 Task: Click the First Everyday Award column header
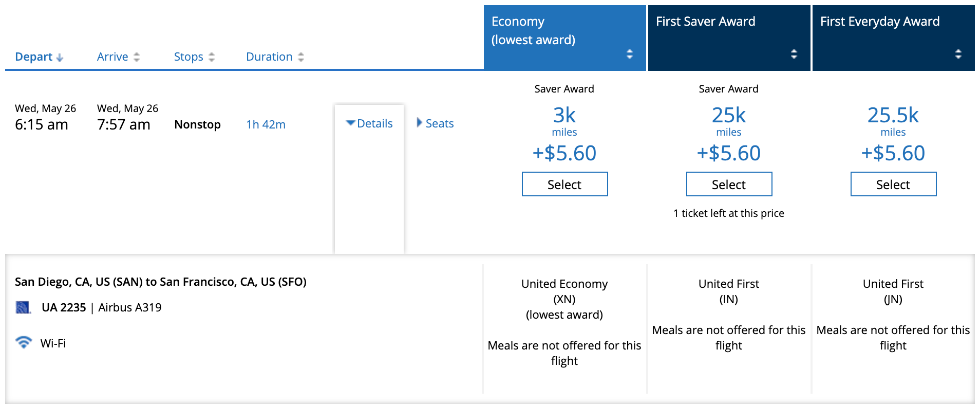(879, 22)
